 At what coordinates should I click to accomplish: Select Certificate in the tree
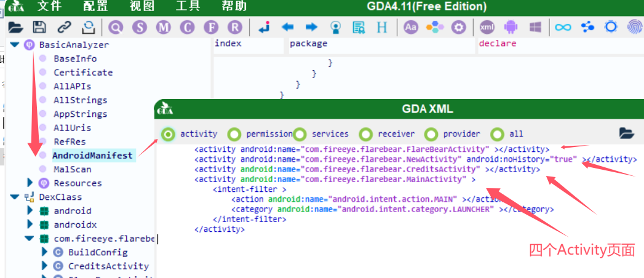(83, 73)
